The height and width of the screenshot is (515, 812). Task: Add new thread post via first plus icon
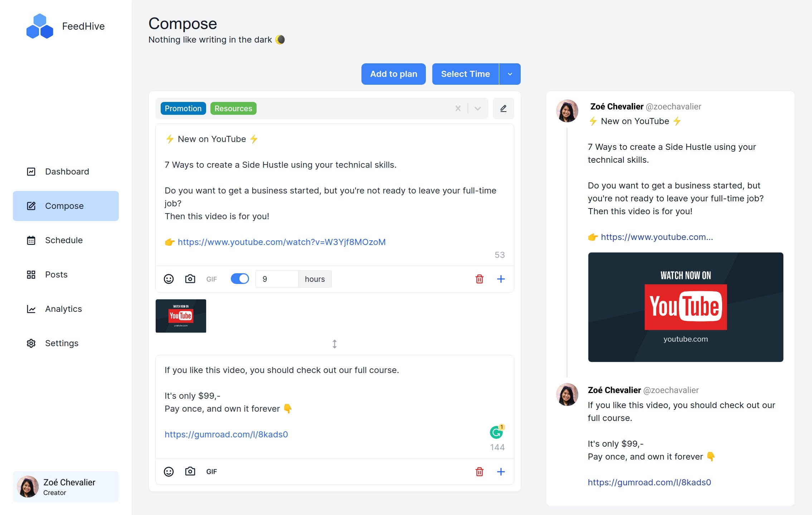501,279
